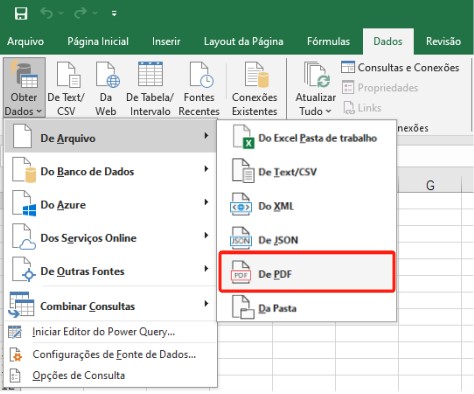
Task: Switch to Página Inicial tab
Action: pos(98,41)
